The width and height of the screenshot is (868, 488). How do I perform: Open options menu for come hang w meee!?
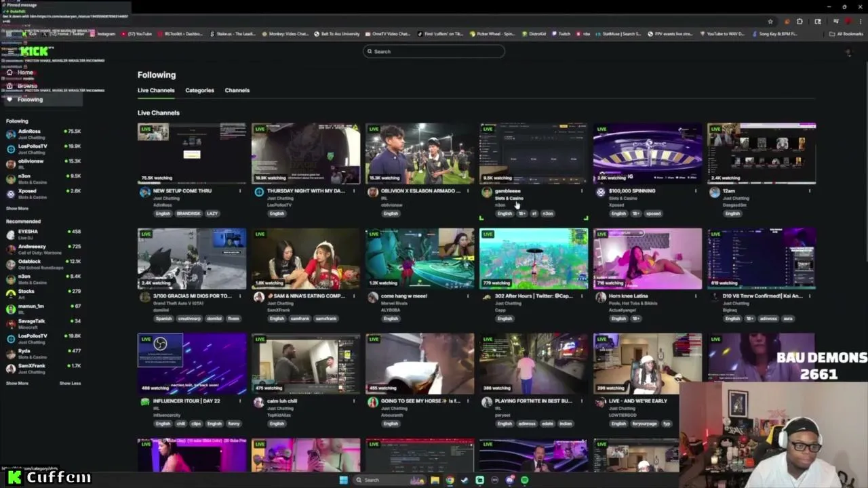[x=468, y=296]
